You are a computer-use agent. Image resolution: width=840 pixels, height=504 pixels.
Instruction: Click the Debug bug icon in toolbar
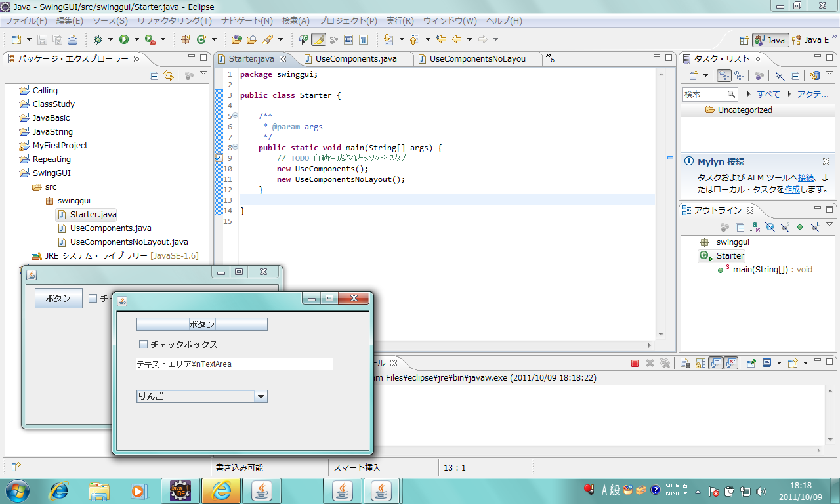[x=98, y=39]
